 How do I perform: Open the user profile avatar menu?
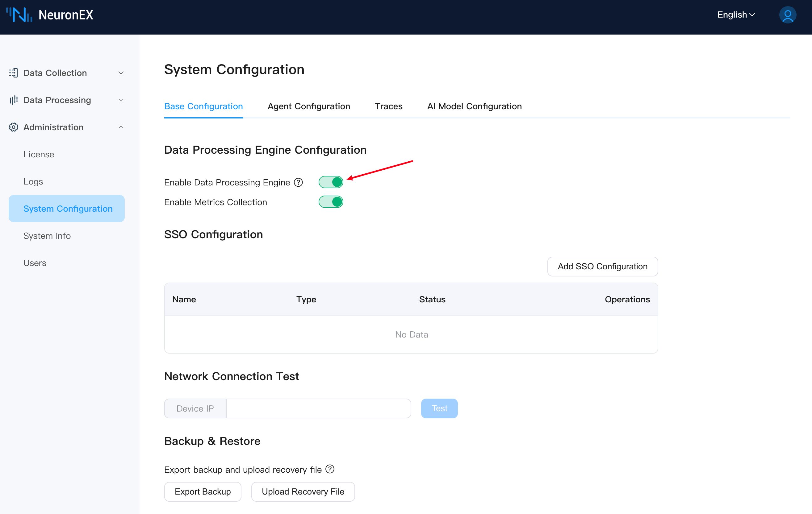tap(787, 15)
